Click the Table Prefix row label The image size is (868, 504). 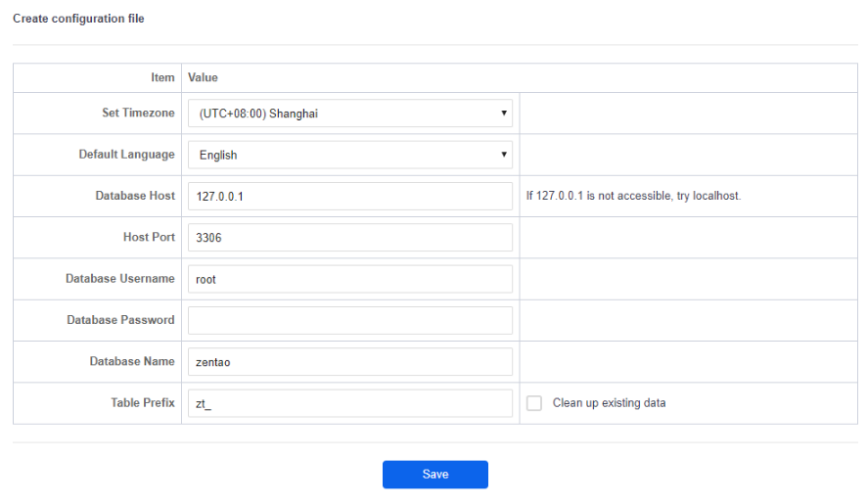tap(143, 403)
